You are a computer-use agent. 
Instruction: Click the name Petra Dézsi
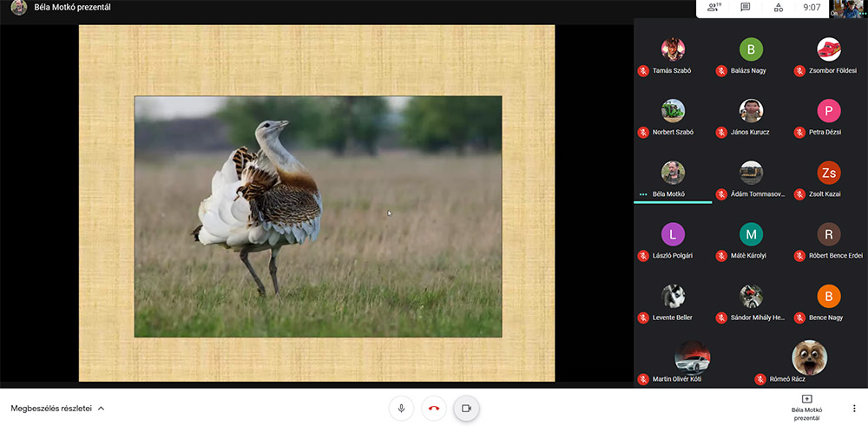coord(825,132)
